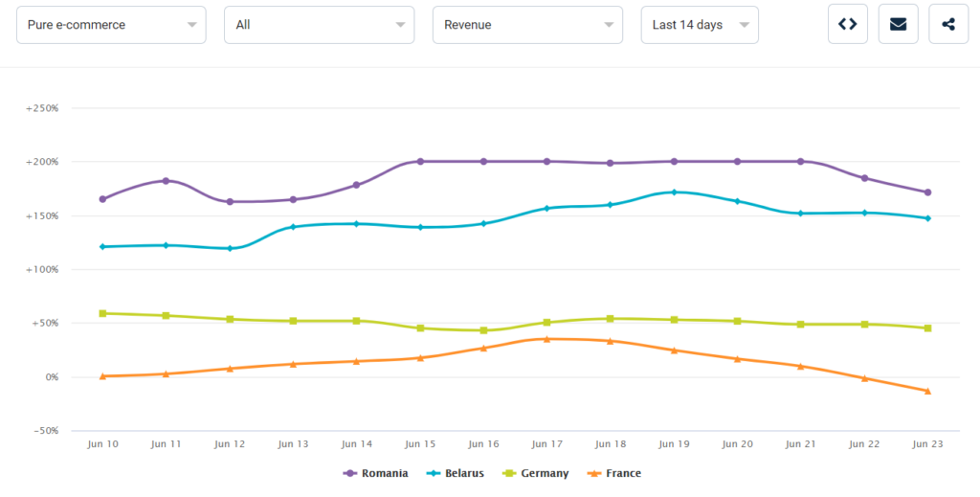980x497 pixels.
Task: Open the Pure e-commerce dropdown
Action: [111, 25]
